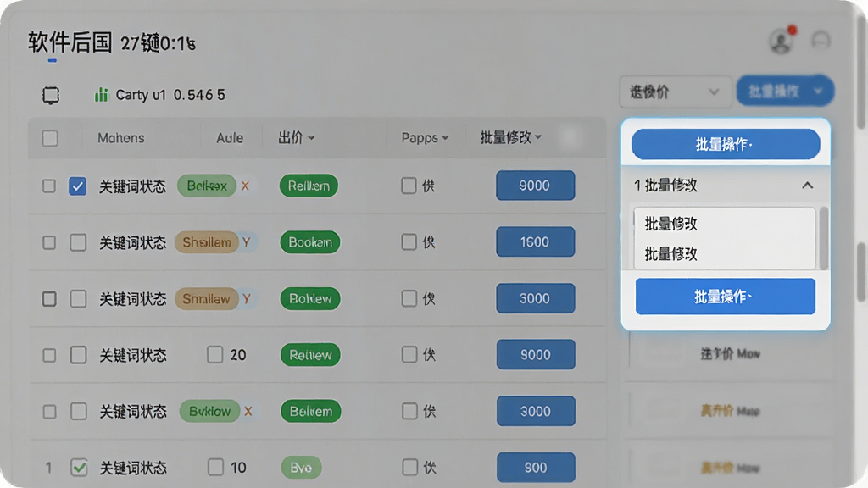
Task: Click the green bar chart icon
Action: [x=102, y=95]
